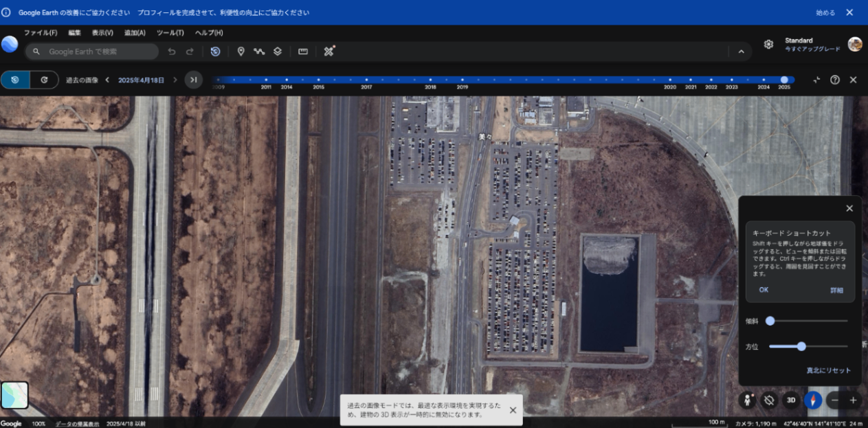This screenshot has width=868, height=428.
Task: Open the user profile avatar
Action: [x=855, y=44]
